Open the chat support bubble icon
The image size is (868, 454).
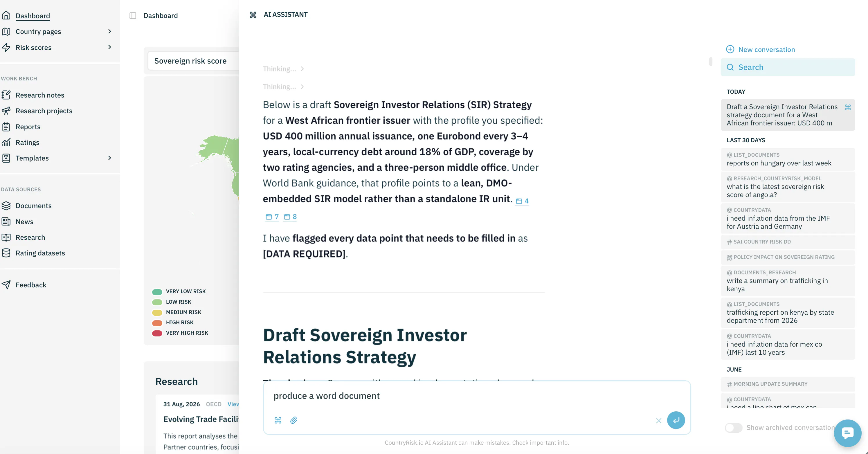tap(847, 433)
